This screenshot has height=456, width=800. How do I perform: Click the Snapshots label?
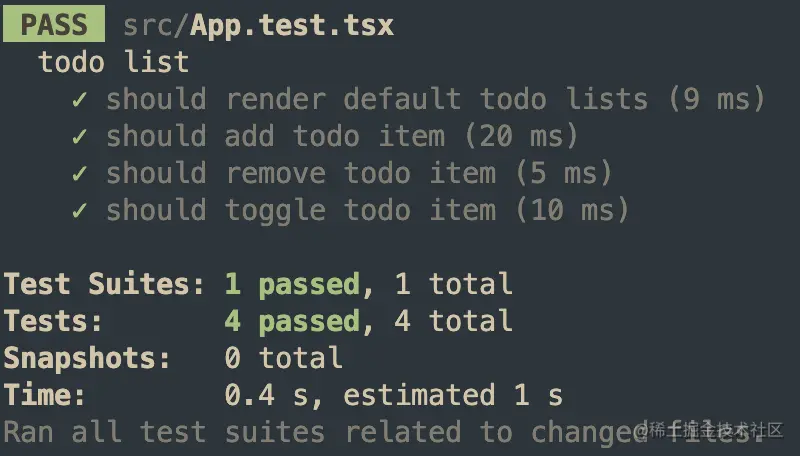coord(87,358)
